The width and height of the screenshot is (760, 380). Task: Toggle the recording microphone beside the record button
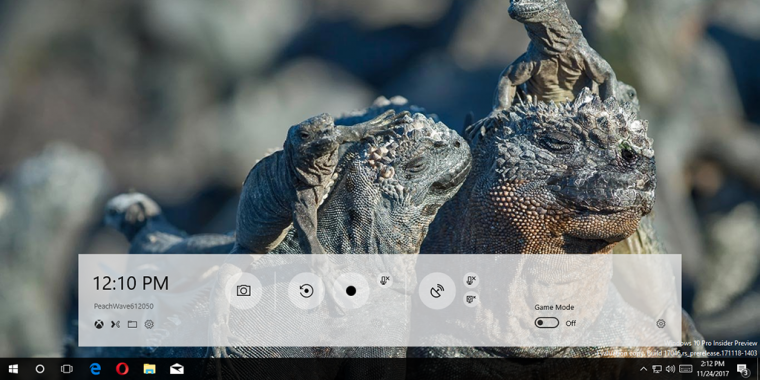(385, 280)
